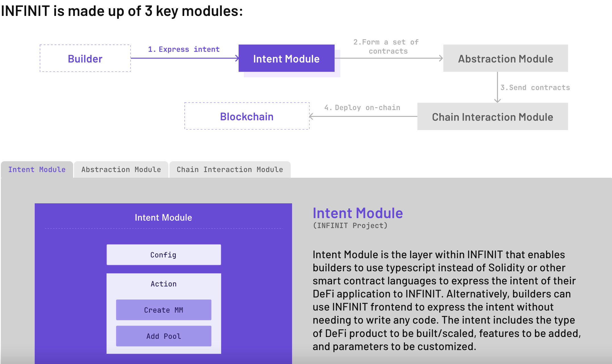
Task: Click the large purple Intent Module heading
Action: point(358,213)
